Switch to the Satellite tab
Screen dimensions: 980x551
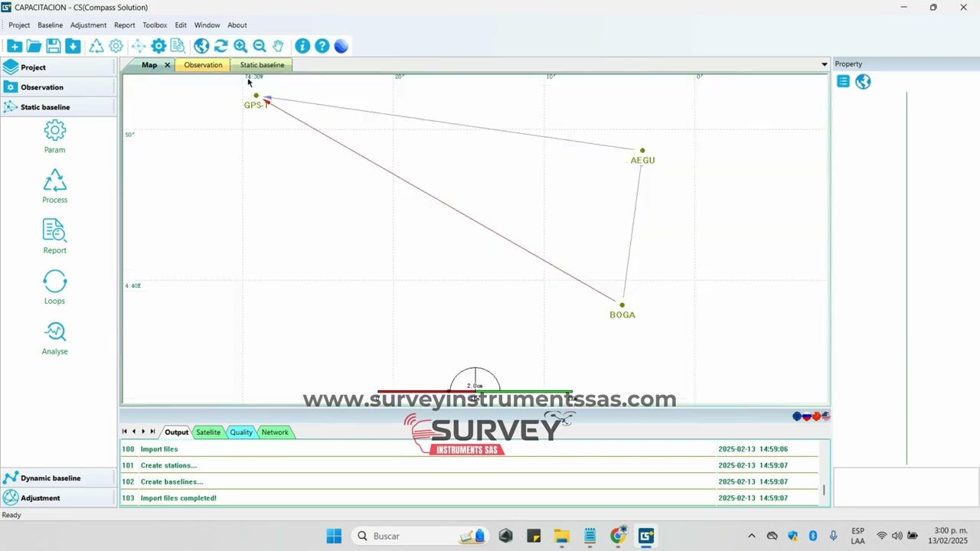[x=208, y=432]
